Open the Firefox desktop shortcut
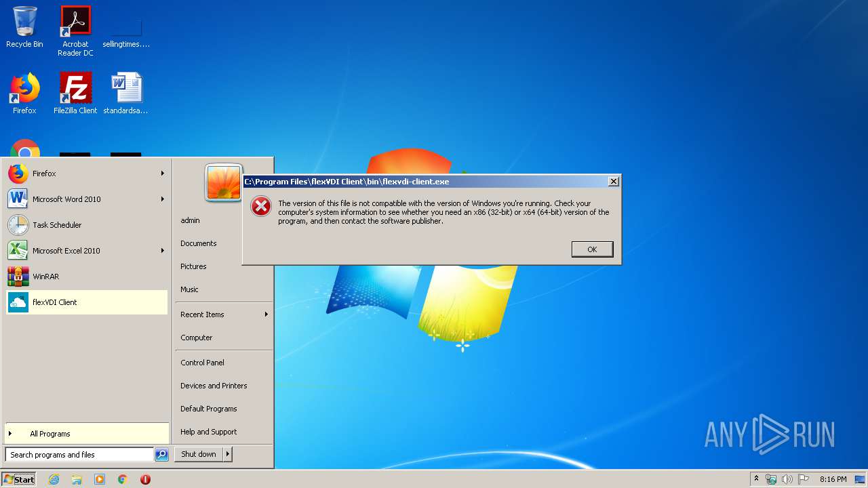This screenshot has height=488, width=868. (24, 93)
